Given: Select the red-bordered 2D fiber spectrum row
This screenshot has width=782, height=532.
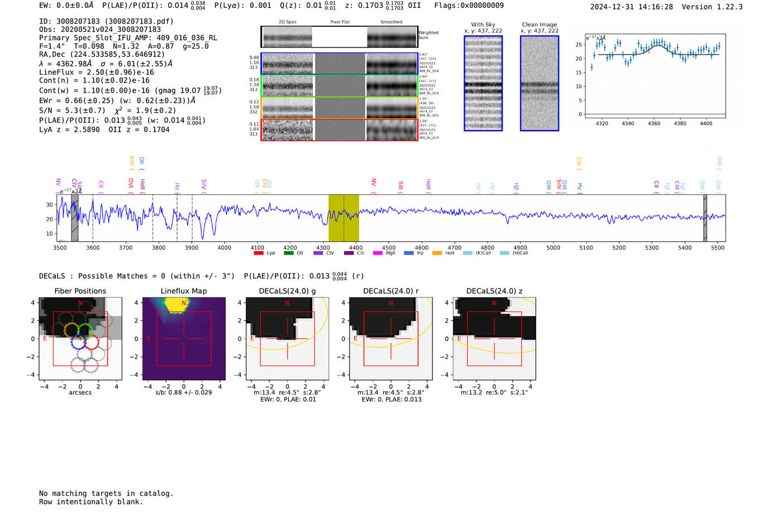Looking at the screenshot, I should tap(339, 130).
